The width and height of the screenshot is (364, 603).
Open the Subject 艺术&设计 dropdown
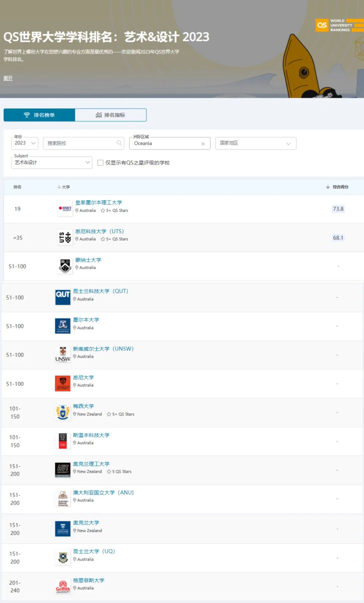(x=52, y=163)
